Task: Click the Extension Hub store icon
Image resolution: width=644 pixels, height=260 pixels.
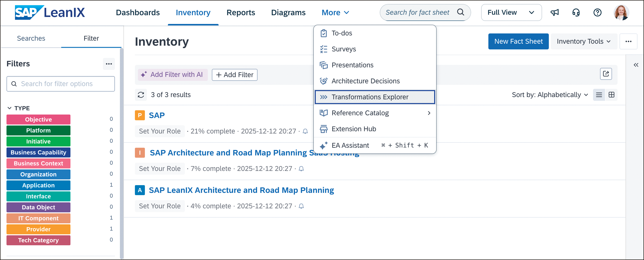Action: [x=324, y=129]
